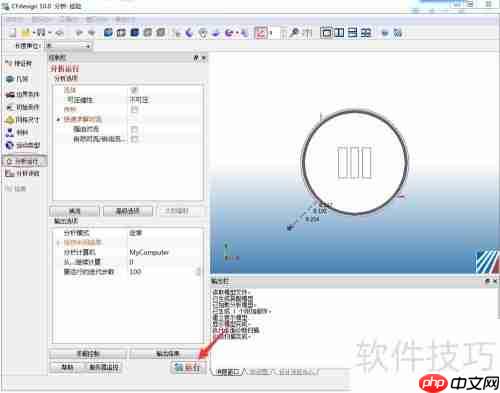This screenshot has width=500, height=393.
Task: Click the yellow open-folder toolbar icon
Action: [26, 32]
